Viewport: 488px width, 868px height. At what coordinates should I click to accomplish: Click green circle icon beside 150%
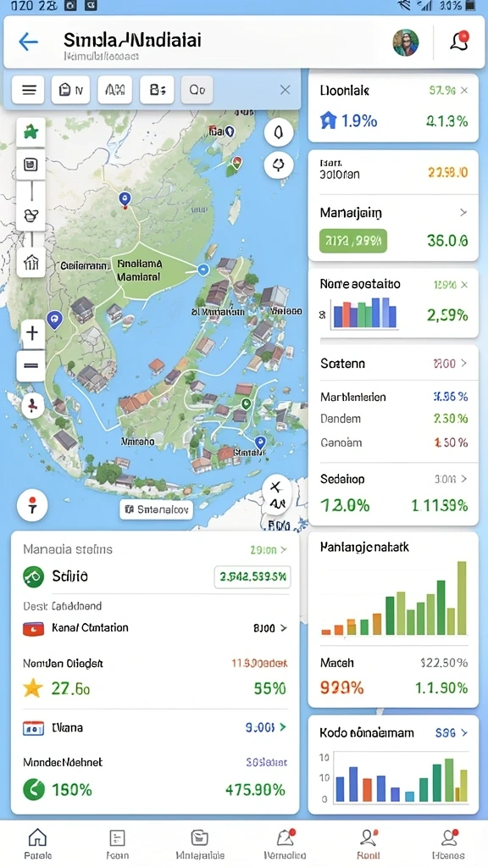tap(33, 789)
